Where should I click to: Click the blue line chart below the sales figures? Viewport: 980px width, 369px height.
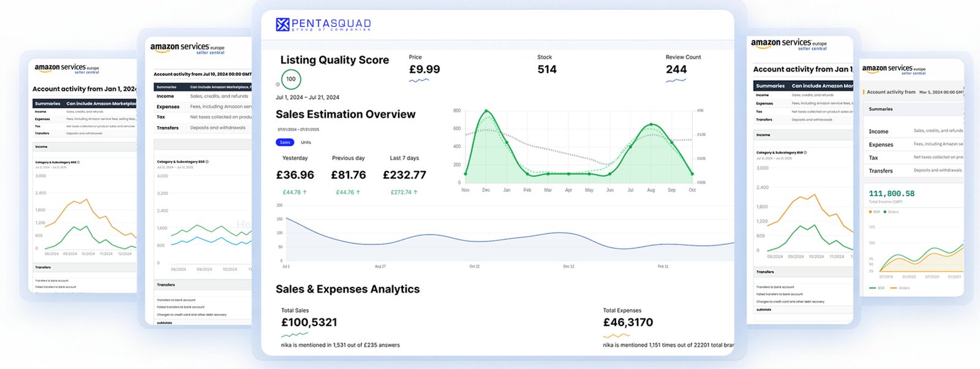click(508, 233)
